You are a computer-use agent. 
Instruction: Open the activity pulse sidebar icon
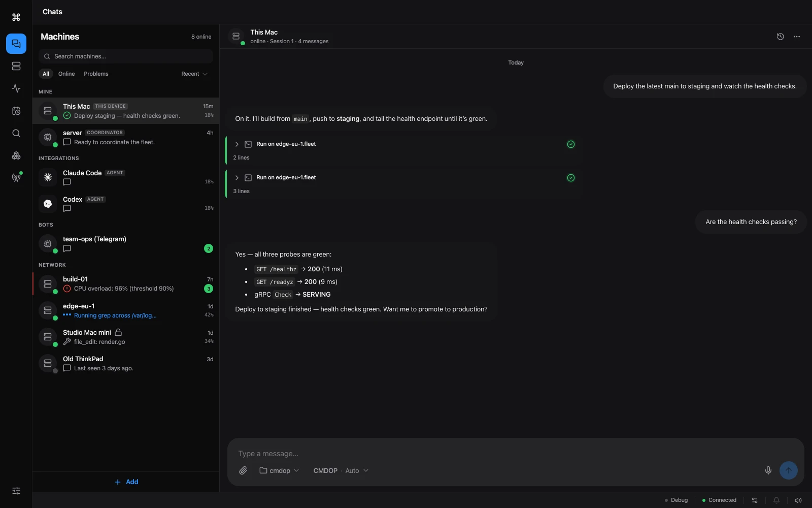click(16, 88)
